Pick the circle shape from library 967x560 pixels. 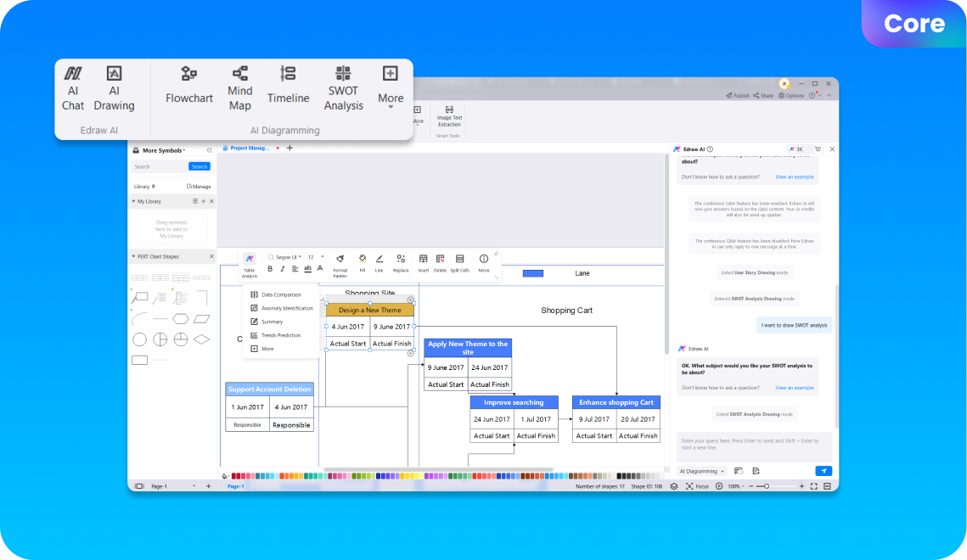pyautogui.click(x=140, y=339)
